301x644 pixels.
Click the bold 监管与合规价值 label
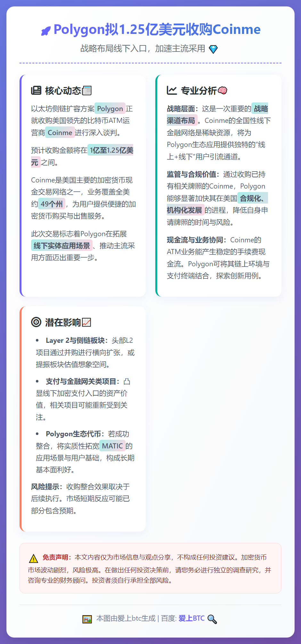tap(193, 174)
